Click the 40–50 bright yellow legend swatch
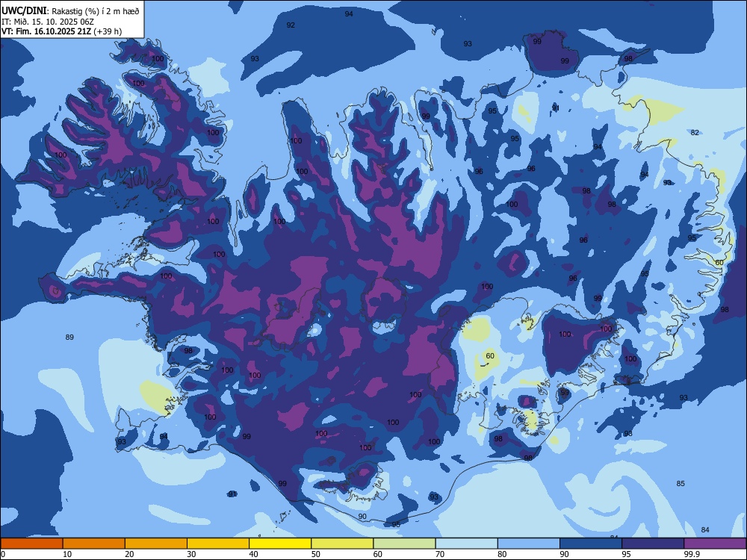 click(280, 544)
